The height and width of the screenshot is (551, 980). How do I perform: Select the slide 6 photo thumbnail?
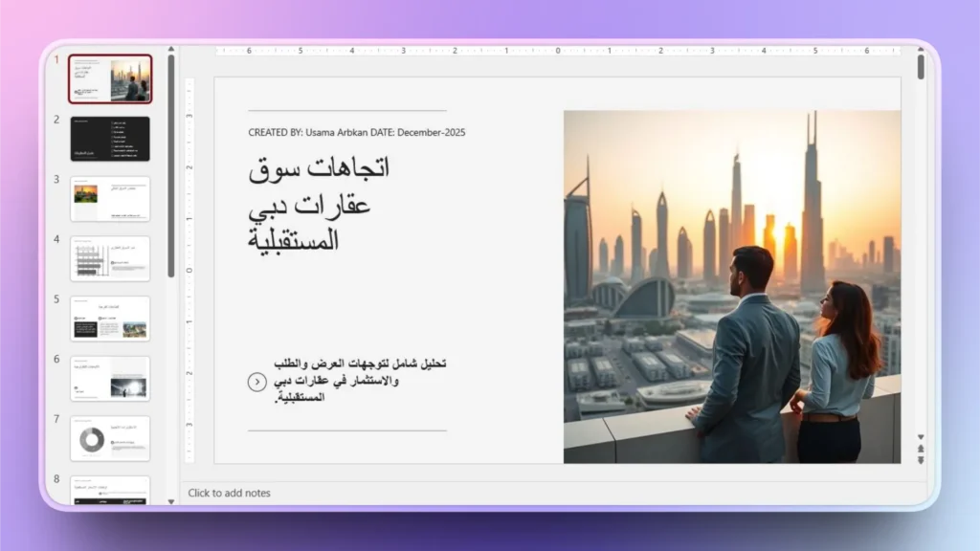(109, 378)
